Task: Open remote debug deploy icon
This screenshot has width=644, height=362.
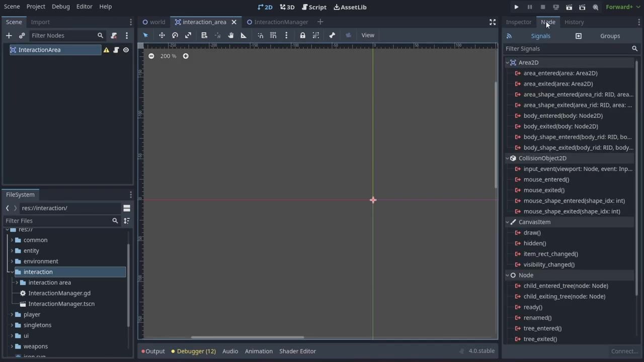Action: [556, 7]
